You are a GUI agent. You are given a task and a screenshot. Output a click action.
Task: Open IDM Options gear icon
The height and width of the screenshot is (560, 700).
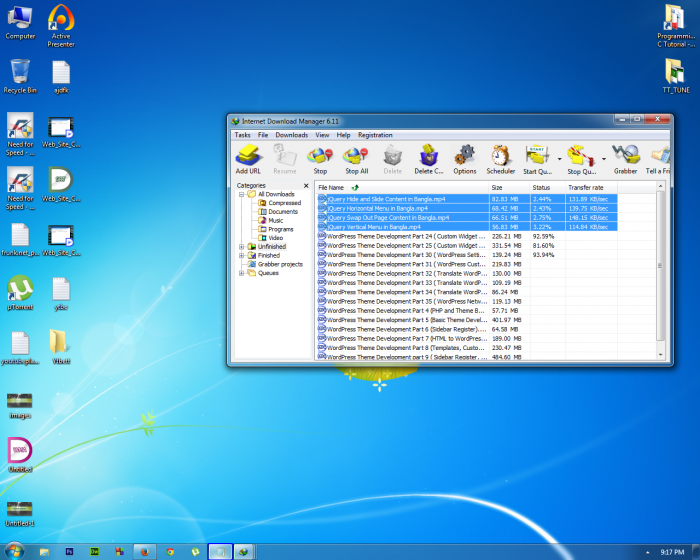click(465, 157)
